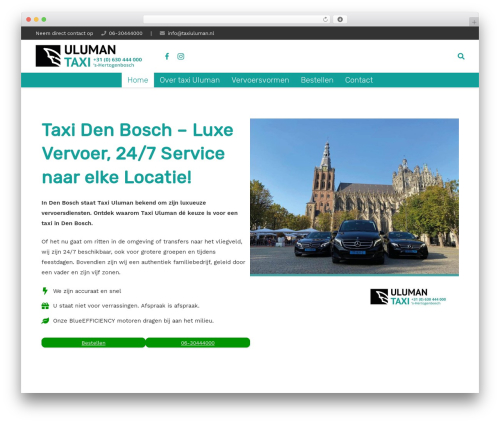Click the gift icon near Afspraak text
The width and height of the screenshot is (500, 423).
[45, 306]
